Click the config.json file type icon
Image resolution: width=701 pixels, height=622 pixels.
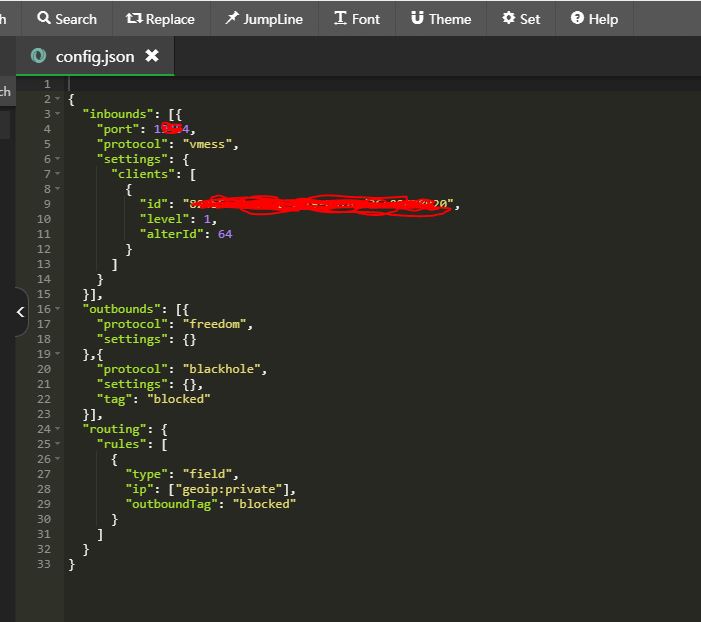(x=38, y=56)
